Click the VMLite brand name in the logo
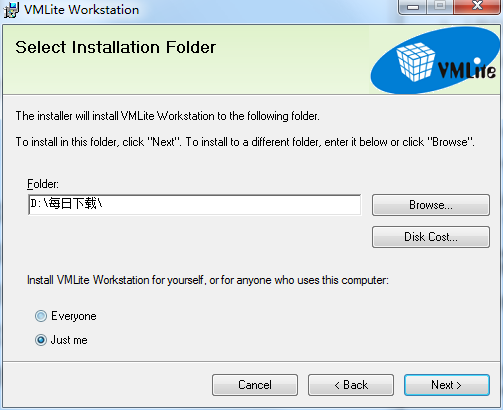Image resolution: width=503 pixels, height=410 pixels. click(467, 69)
